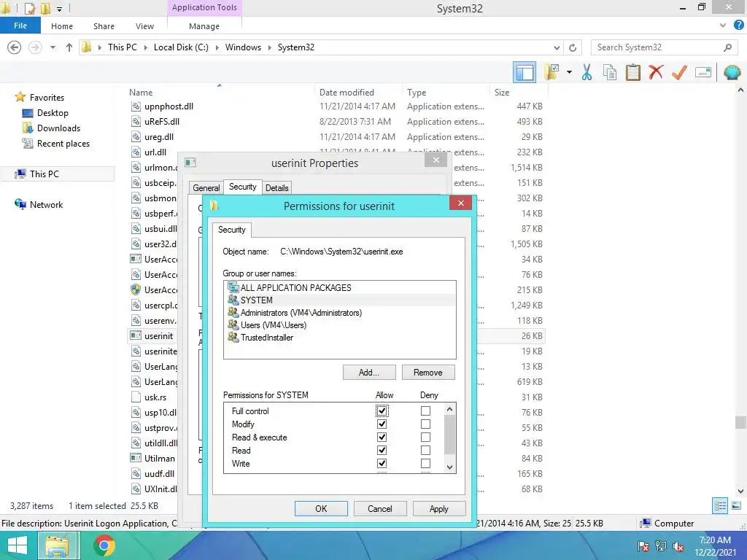The image size is (747, 560).
Task: Expand This PC breadcrumb arrow
Action: [145, 47]
